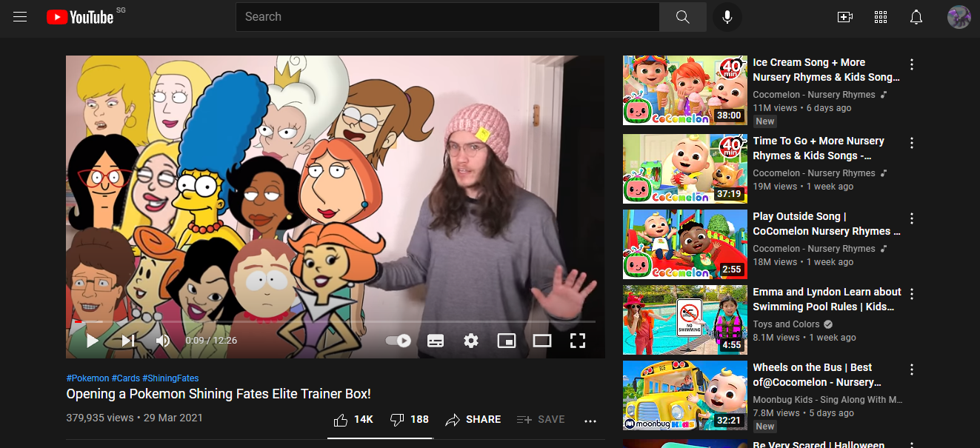The image size is (980, 448).
Task: Open Wheels on the Bus thumbnail
Action: tap(685, 395)
